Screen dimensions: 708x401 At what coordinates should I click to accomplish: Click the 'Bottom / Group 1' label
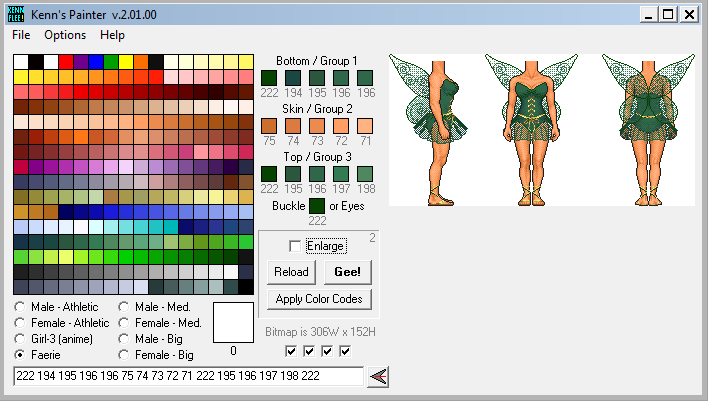click(317, 61)
